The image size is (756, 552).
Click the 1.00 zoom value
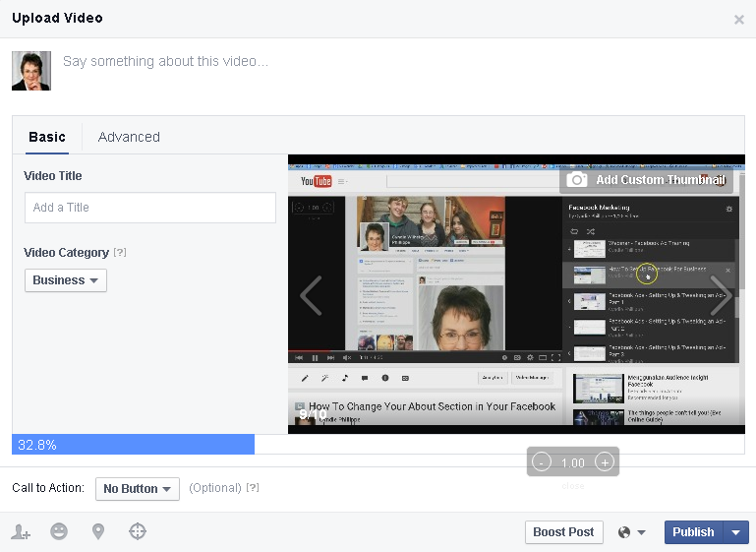pyautogui.click(x=573, y=463)
